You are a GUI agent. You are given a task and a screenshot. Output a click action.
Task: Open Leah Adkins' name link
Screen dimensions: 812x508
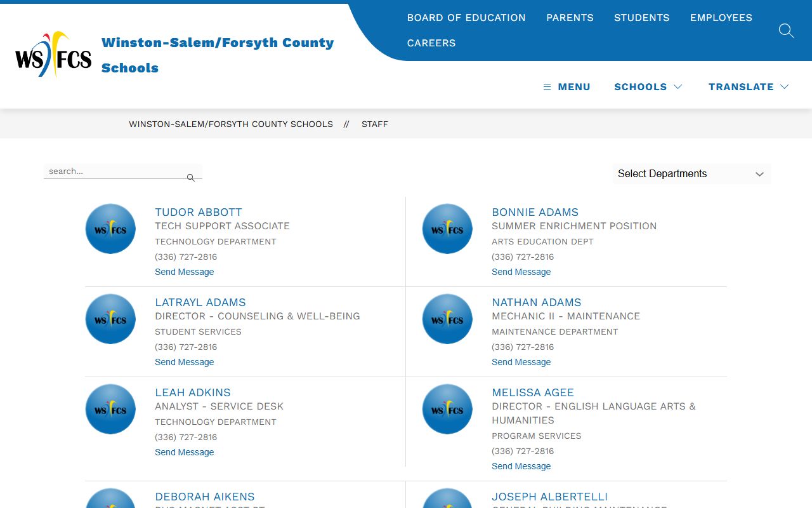pyautogui.click(x=193, y=392)
